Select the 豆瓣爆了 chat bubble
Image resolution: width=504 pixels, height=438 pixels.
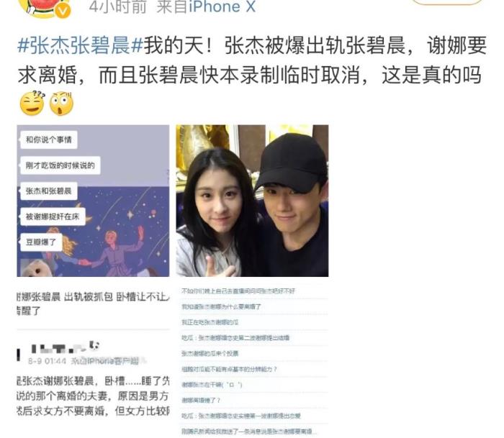(x=41, y=242)
